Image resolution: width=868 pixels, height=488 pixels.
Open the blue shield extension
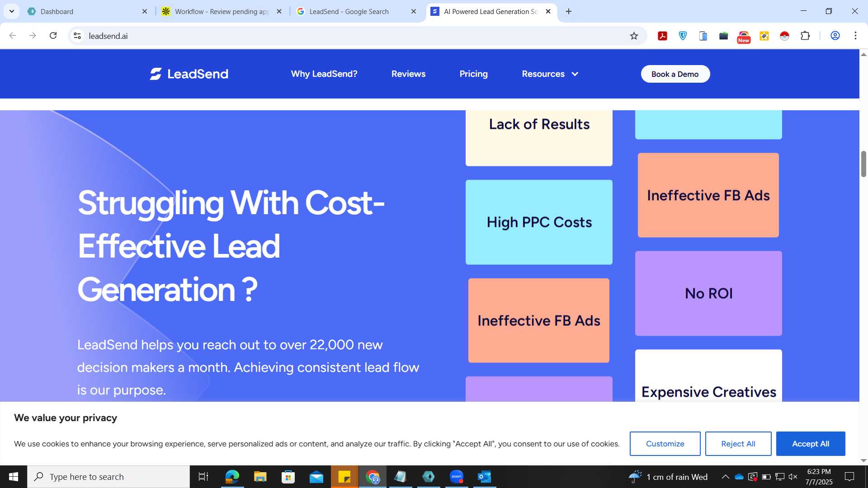pyautogui.click(x=683, y=36)
